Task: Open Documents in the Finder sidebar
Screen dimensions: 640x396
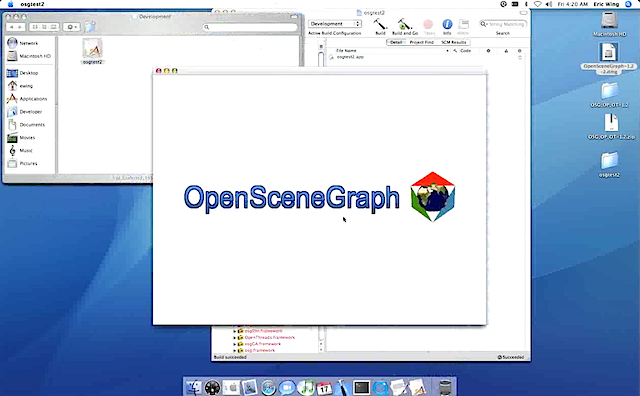Action: pyautogui.click(x=26, y=125)
